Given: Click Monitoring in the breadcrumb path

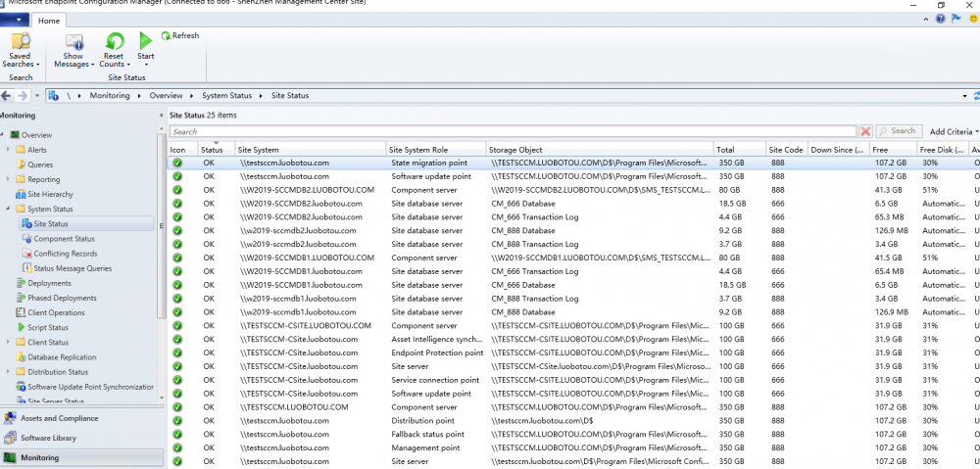Looking at the screenshot, I should coord(110,96).
